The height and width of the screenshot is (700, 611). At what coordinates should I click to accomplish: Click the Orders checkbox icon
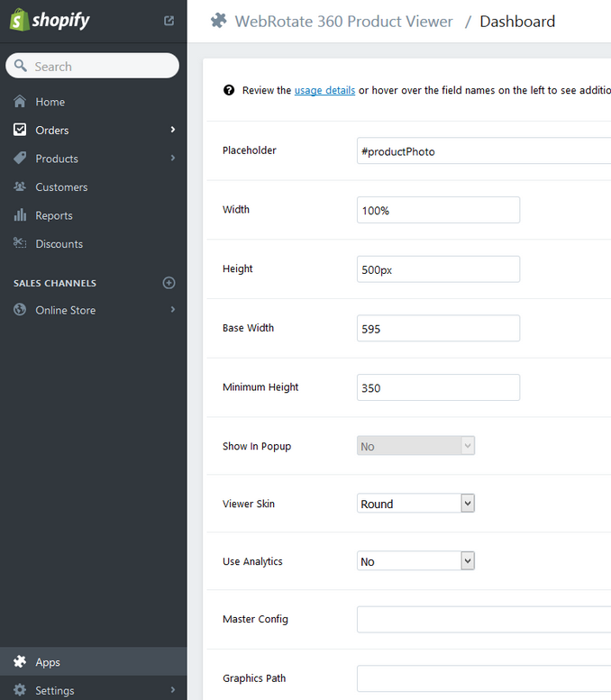point(20,130)
